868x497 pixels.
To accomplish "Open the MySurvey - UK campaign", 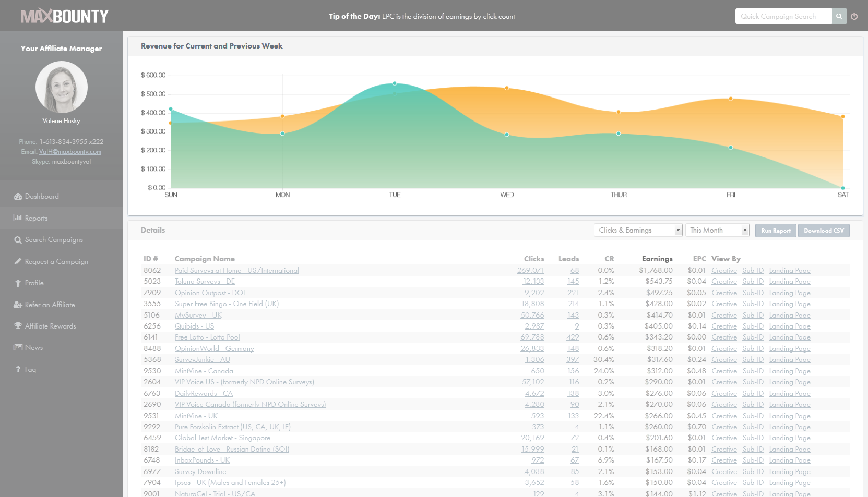I will [198, 315].
